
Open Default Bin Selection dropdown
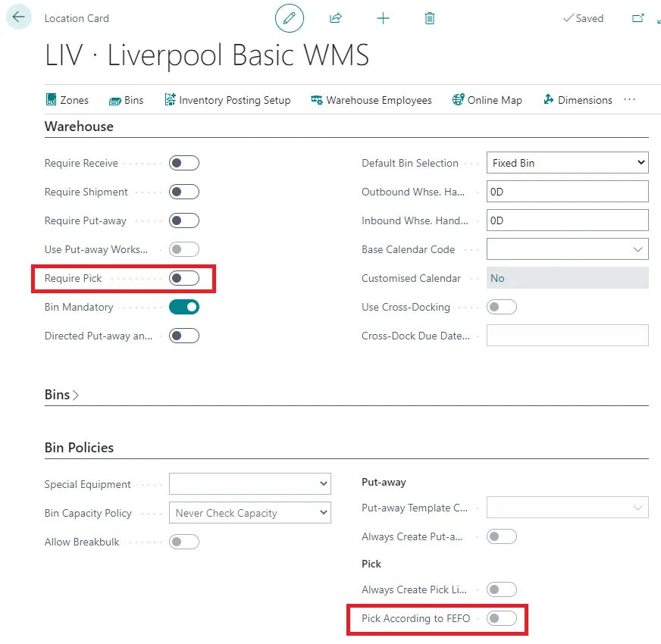click(568, 163)
